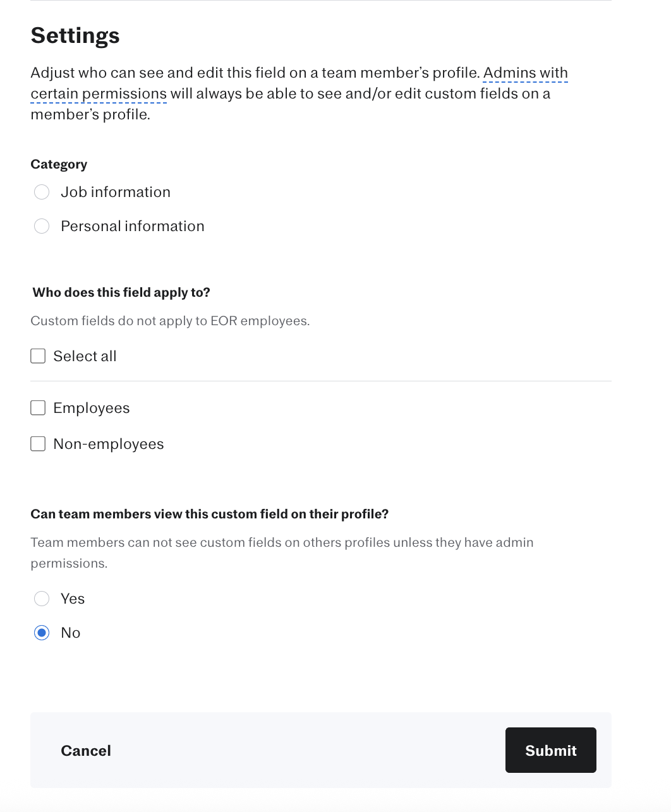671x812 pixels.
Task: Select the Job information radio button
Action: 42,192
